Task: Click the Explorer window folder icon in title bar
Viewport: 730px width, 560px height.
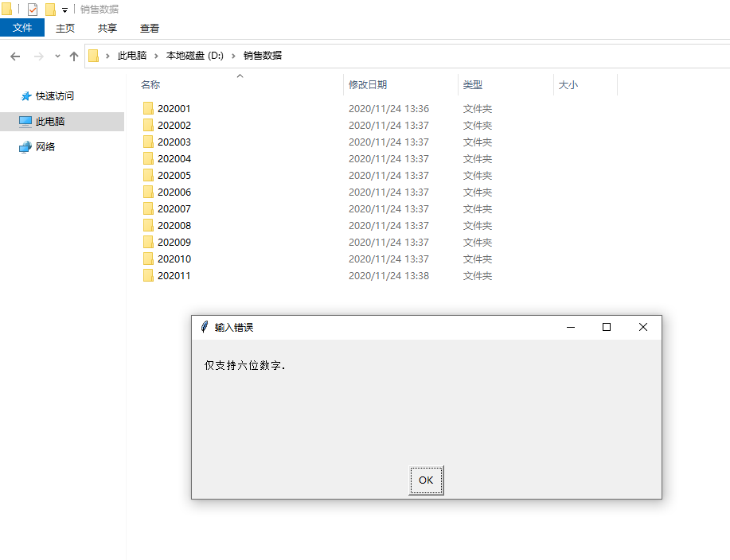Action: pyautogui.click(x=6, y=9)
